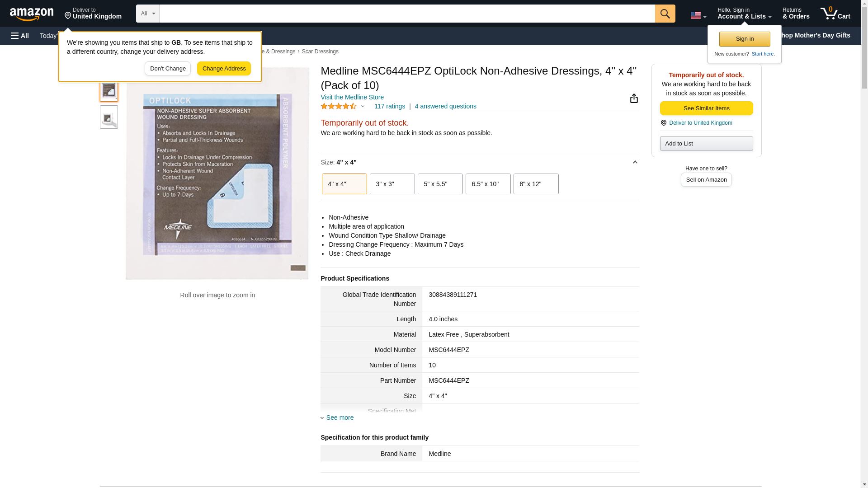Screen dimensions: 868x488
Task: Open the All search category dropdown
Action: [147, 14]
